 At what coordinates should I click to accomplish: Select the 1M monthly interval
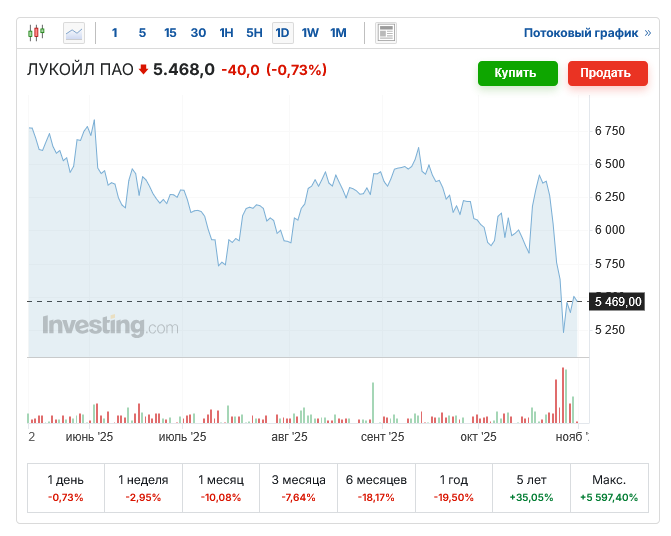pyautogui.click(x=338, y=33)
